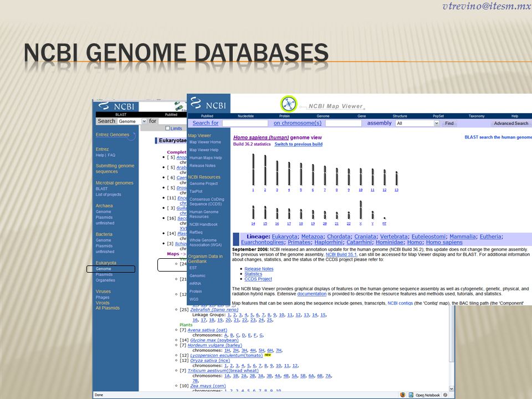Select the chromosome 1 ideogram

(253, 170)
